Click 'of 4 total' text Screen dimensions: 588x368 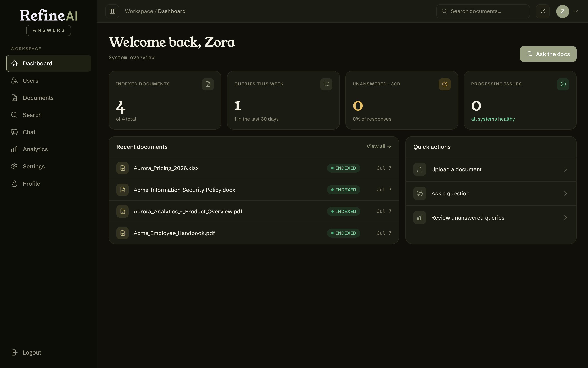pos(126,119)
